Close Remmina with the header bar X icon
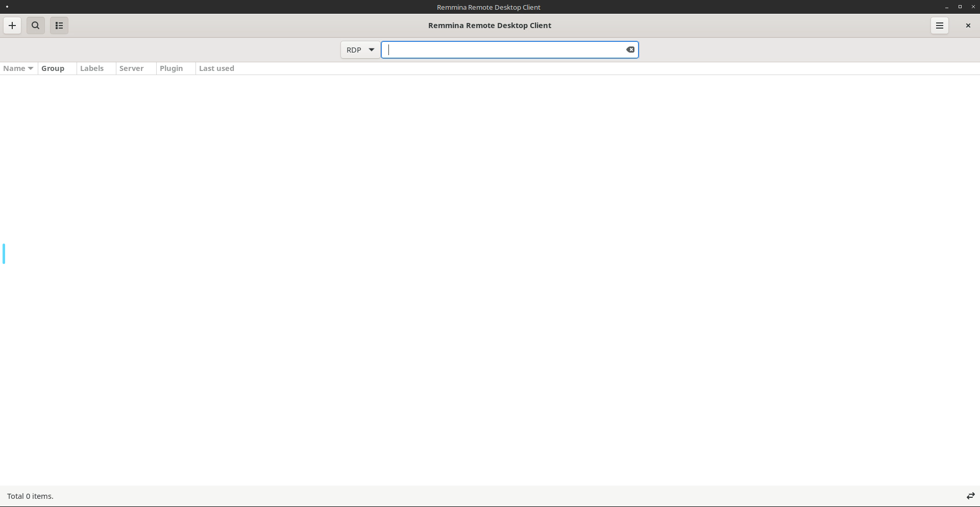 (x=968, y=26)
